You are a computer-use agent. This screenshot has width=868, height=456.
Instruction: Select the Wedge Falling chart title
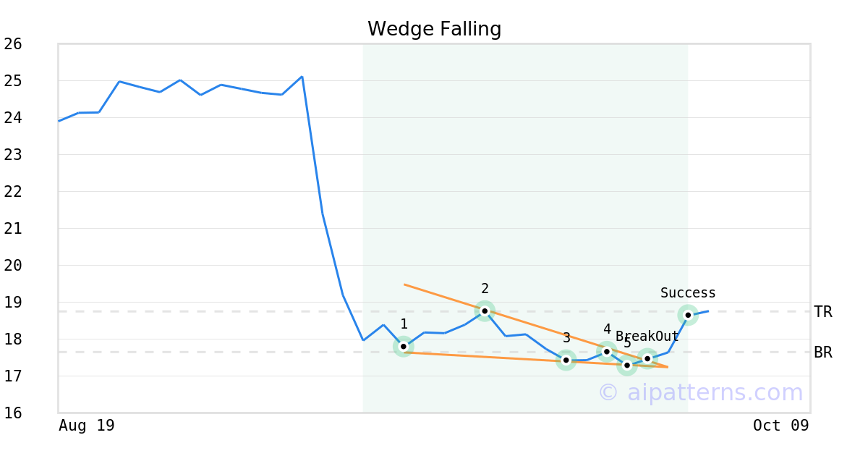click(434, 29)
